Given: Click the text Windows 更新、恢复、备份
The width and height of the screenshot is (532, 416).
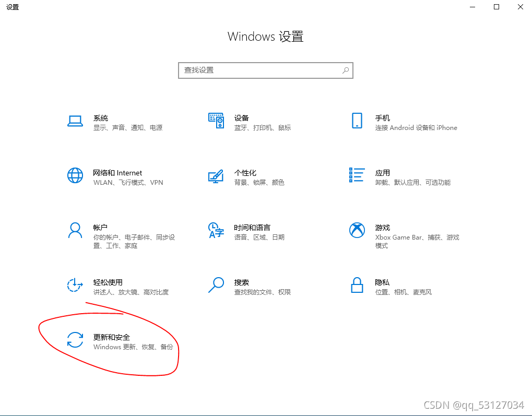Looking at the screenshot, I should (x=133, y=347).
